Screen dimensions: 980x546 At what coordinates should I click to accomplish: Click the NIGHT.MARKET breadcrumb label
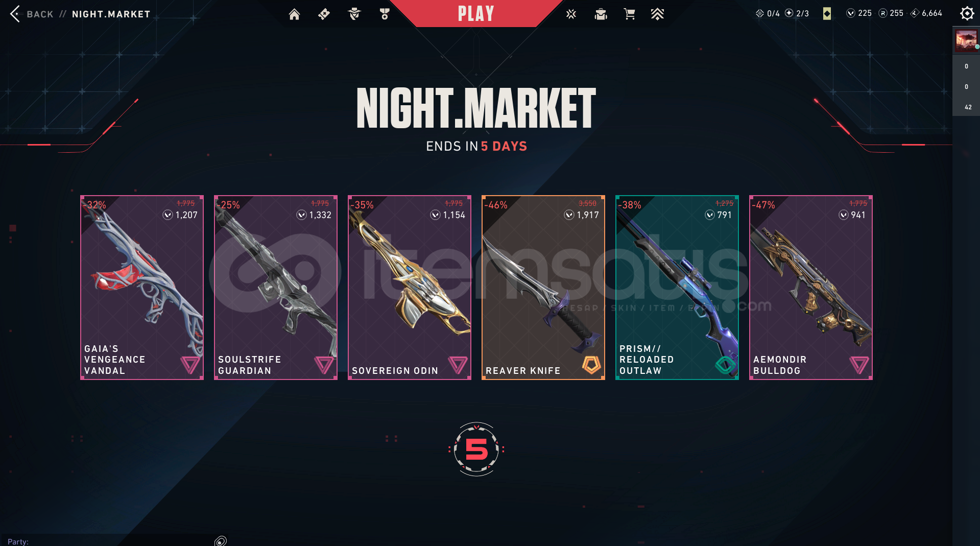point(111,14)
